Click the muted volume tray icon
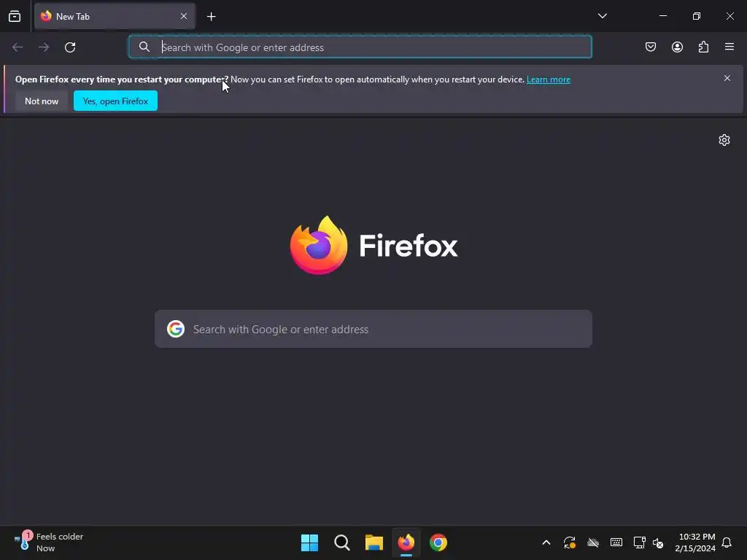The image size is (747, 560). [x=658, y=542]
